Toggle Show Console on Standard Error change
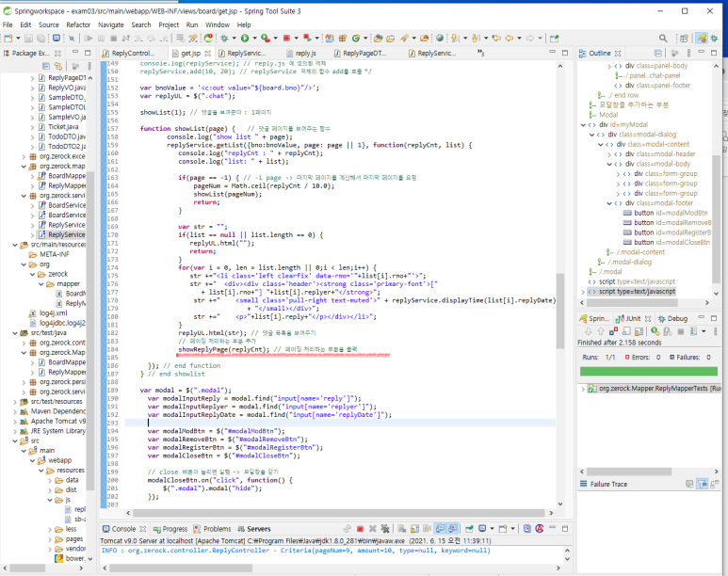The height and width of the screenshot is (576, 728). pyautogui.click(x=452, y=529)
